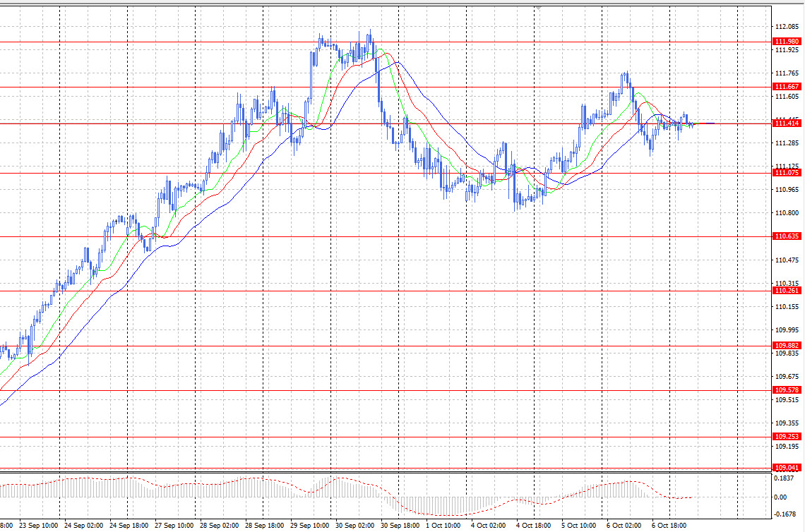This screenshot has height=532, width=805.
Task: Click the 28 Sep 18:00 time label
Action: coord(264,526)
